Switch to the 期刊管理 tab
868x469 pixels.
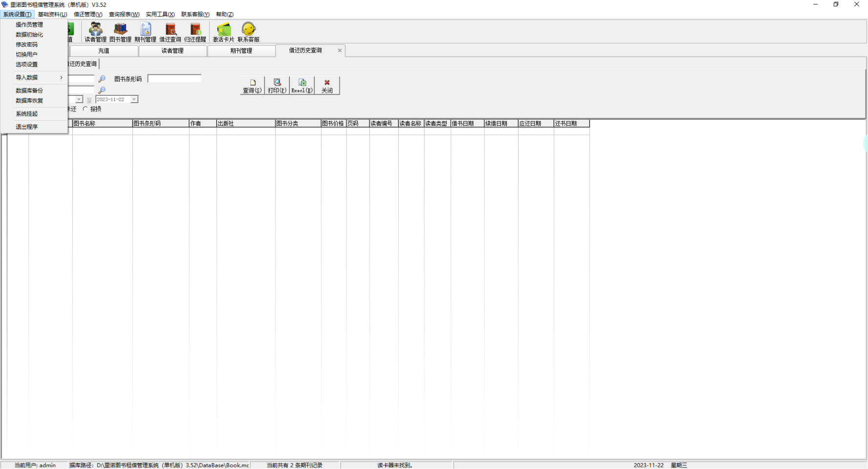pos(241,51)
